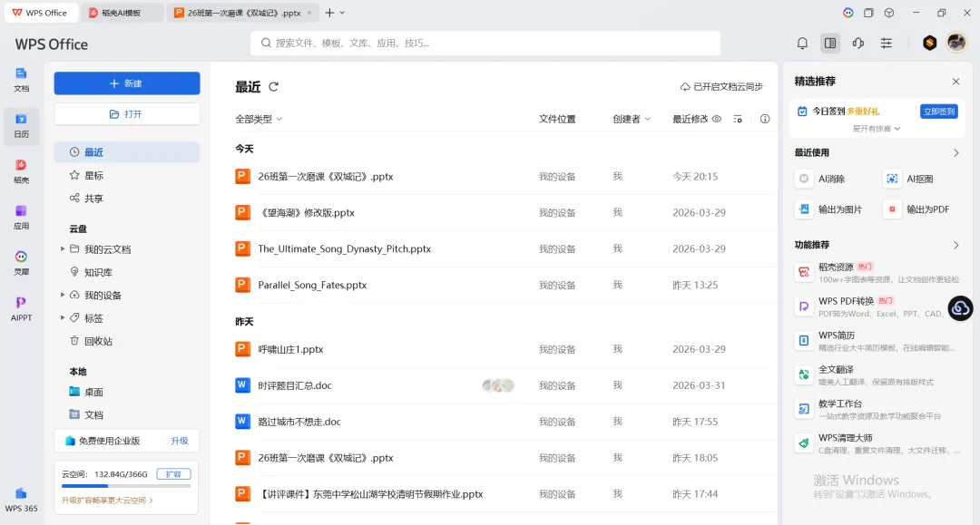Screen dimensions: 980x525
Task: Open WPS简历 feature
Action: click(x=877, y=341)
